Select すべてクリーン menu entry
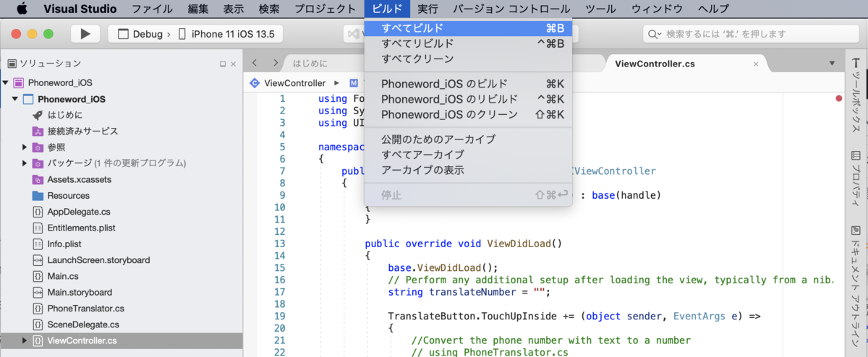This screenshot has width=868, height=357. click(469, 59)
